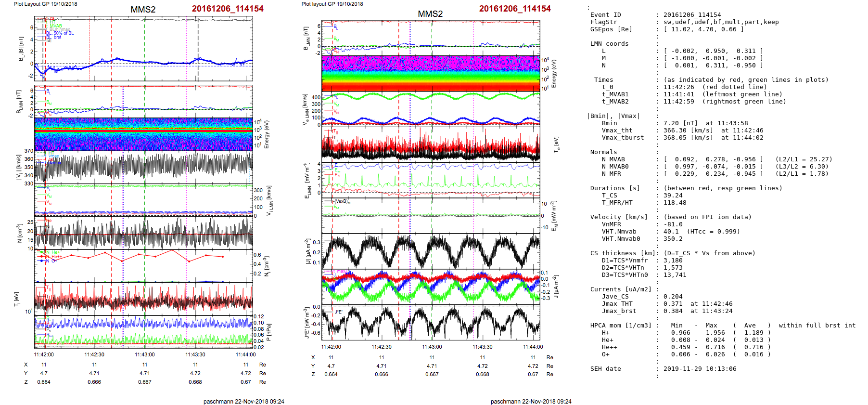Click the 11:42:30 tick label on right time axis
This screenshot has width=868, height=405.
pos(381,347)
